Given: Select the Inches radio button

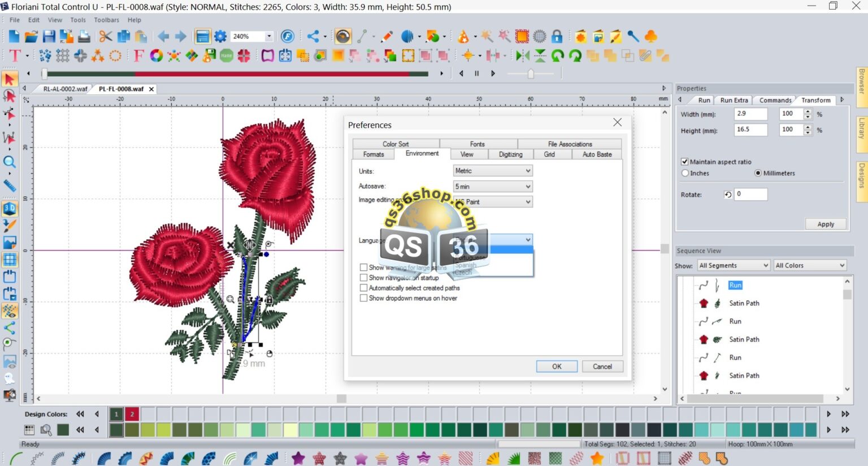Looking at the screenshot, I should [x=685, y=173].
